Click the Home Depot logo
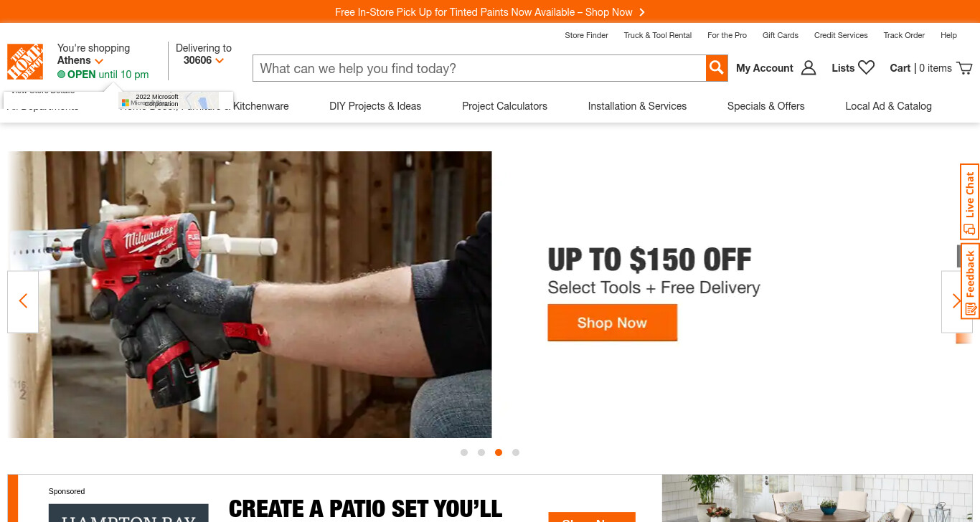 (x=25, y=62)
